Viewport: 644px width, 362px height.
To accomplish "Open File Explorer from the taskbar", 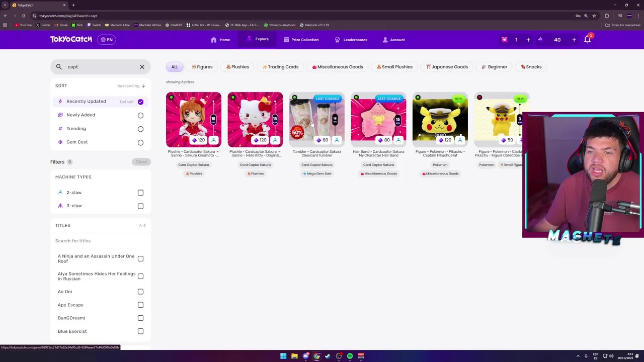I will tap(294, 356).
